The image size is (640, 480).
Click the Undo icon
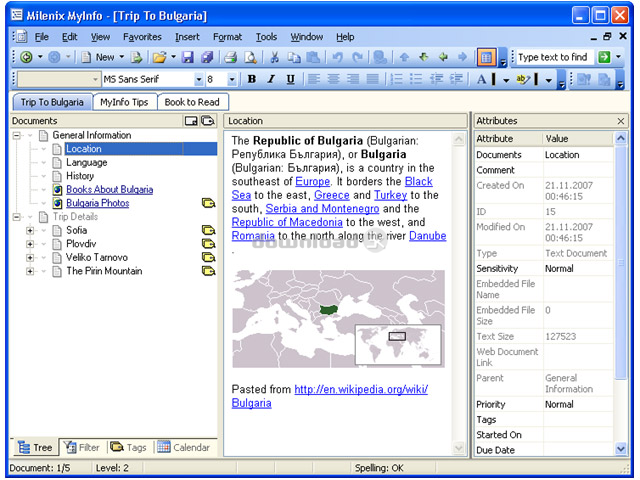[338, 57]
